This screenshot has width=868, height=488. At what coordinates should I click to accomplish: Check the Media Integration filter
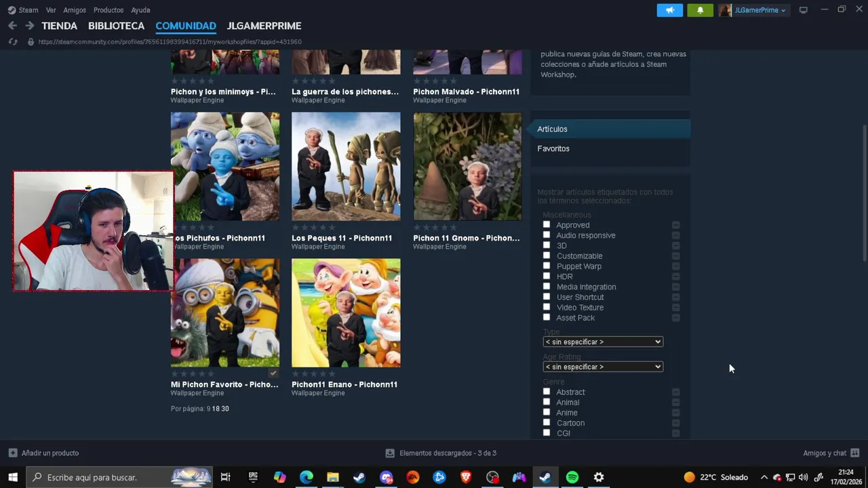547,286
